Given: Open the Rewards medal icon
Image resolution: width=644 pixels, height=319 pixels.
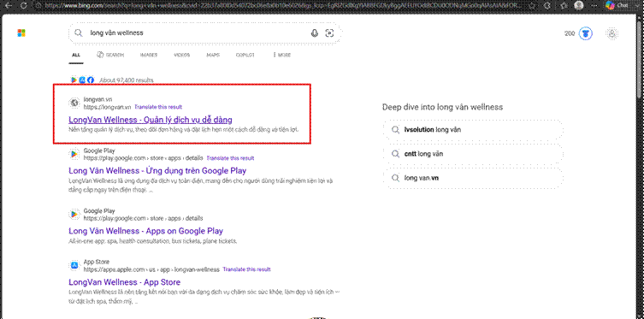Looking at the screenshot, I should click(x=586, y=33).
